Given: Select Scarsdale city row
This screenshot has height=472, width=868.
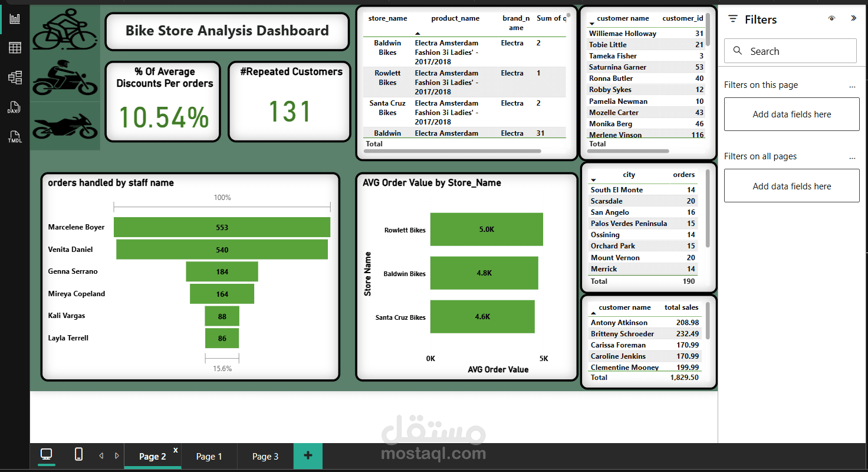Looking at the screenshot, I should pyautogui.click(x=643, y=201).
